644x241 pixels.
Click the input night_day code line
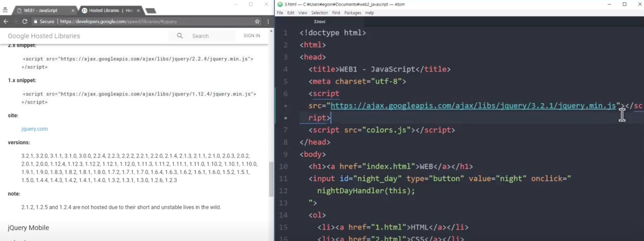tap(439, 179)
